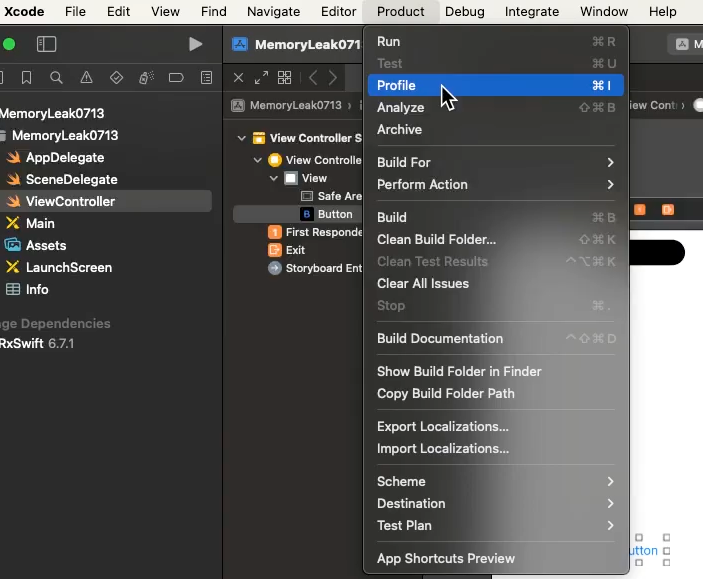Open the Edit menu
The image size is (703, 579).
(118, 11)
